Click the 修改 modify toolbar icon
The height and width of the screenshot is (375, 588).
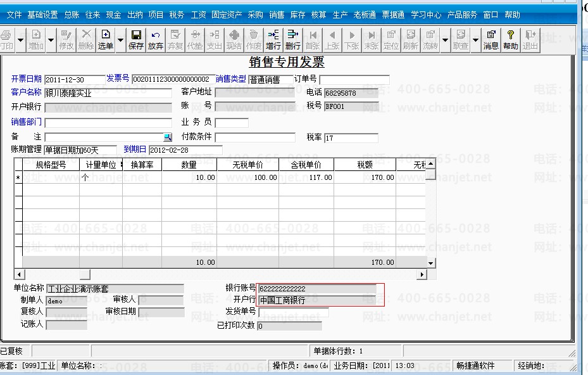click(66, 40)
